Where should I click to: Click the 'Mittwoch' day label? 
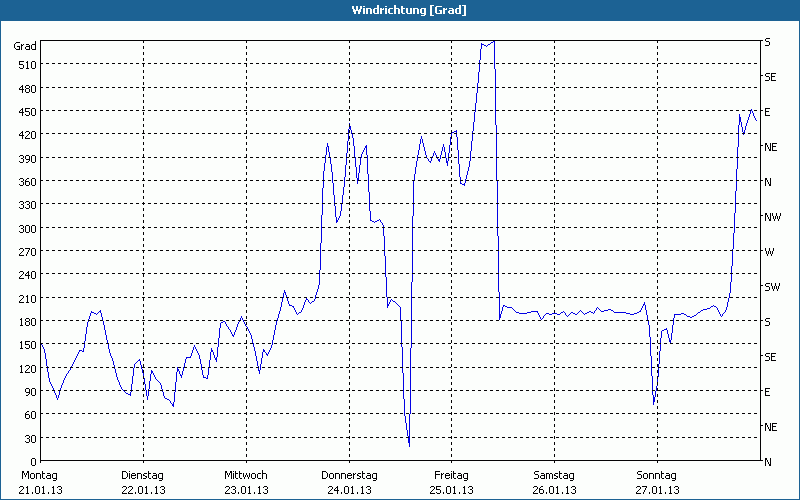click(246, 476)
